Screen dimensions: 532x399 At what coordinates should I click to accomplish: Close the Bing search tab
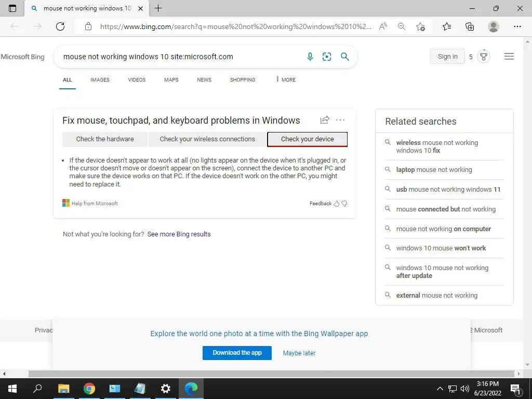coord(140,8)
